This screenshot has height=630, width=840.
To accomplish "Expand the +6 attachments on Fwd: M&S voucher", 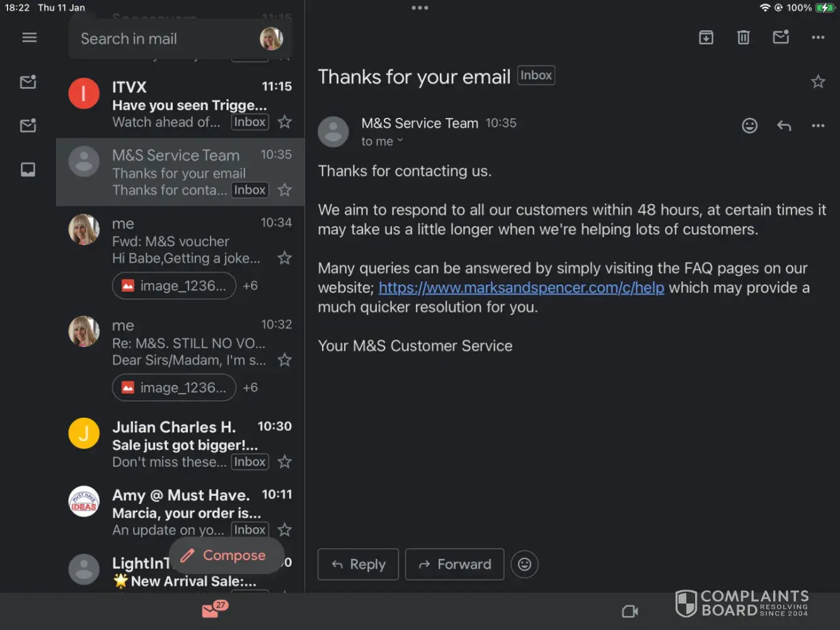I will (250, 286).
